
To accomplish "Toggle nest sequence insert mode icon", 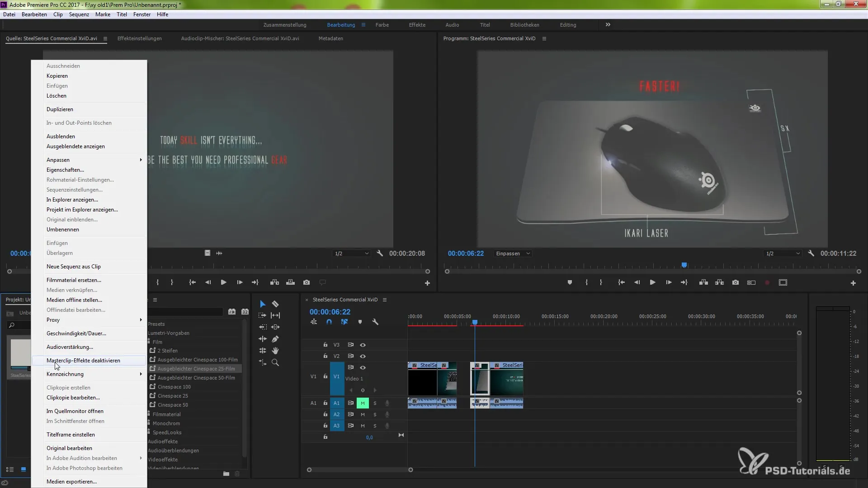I will coord(314,322).
